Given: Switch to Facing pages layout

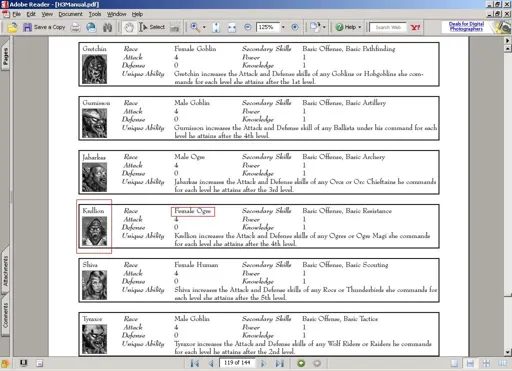Looking at the screenshot, I should [502, 363].
